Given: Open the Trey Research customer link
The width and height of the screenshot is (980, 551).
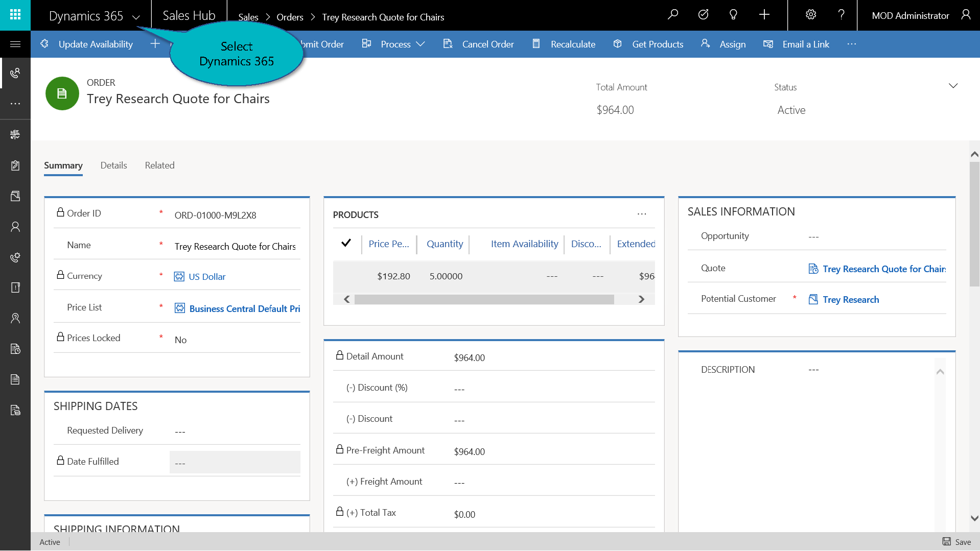Looking at the screenshot, I should (850, 300).
